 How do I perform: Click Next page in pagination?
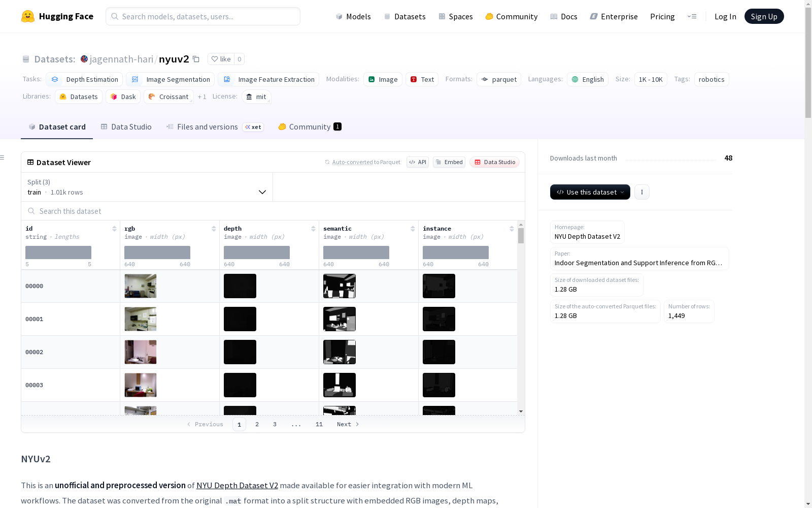click(x=348, y=424)
